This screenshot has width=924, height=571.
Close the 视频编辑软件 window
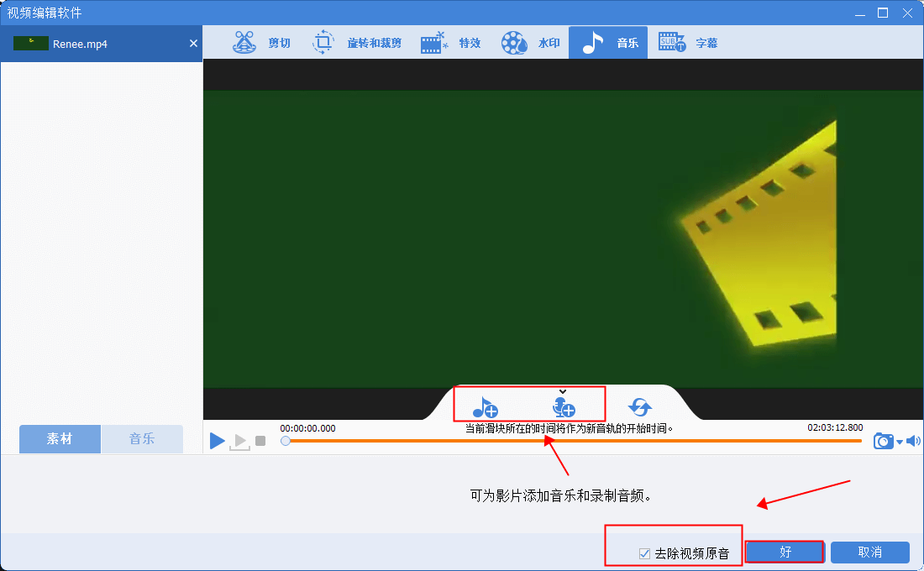point(907,13)
